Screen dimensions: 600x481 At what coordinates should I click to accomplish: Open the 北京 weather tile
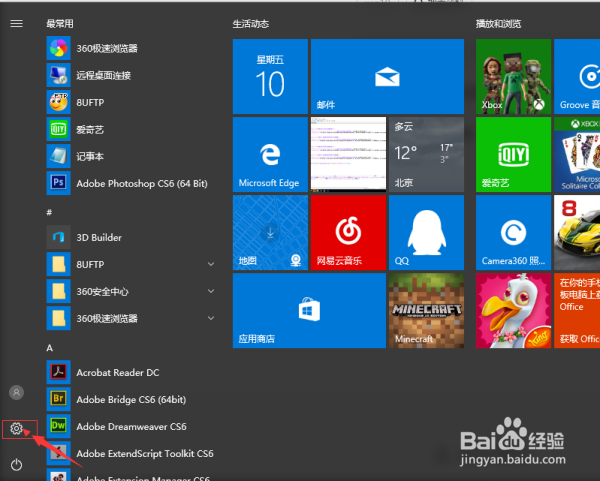[x=426, y=155]
